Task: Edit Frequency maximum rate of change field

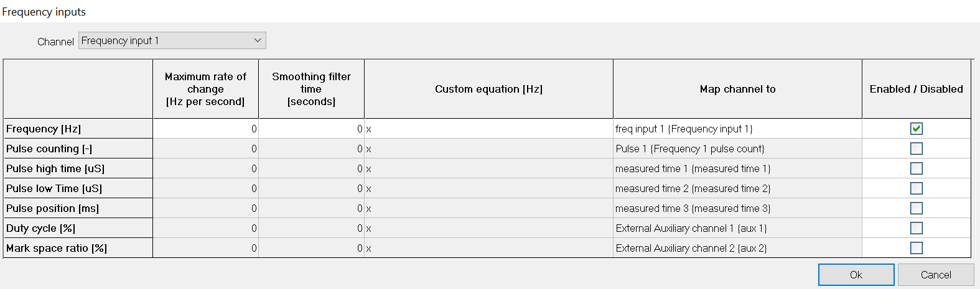Action: [x=205, y=129]
